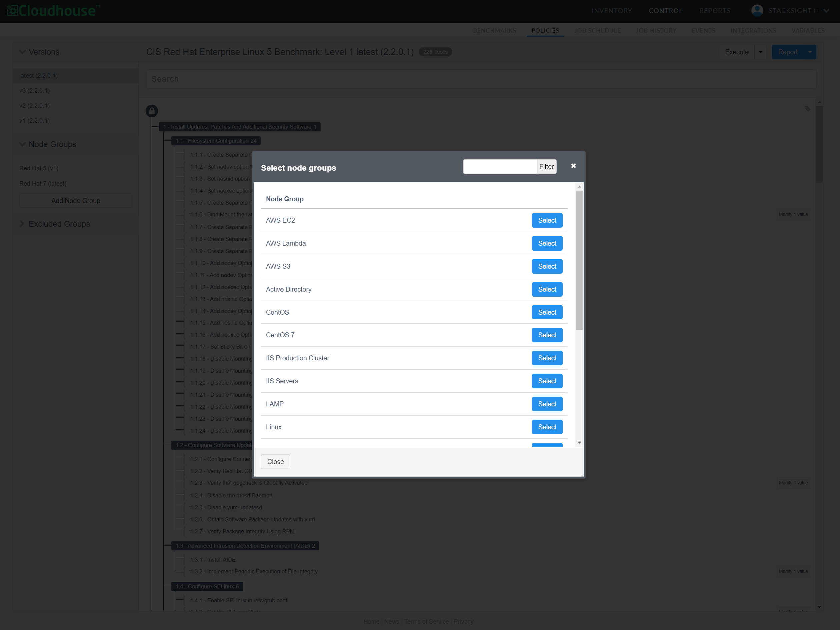
Task: Click the Cloudhouse logo
Action: (54, 11)
